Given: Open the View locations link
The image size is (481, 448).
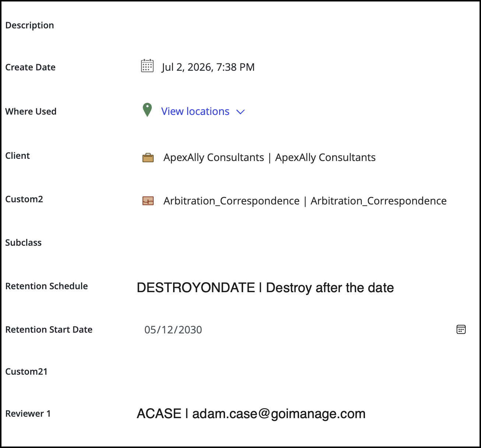Looking at the screenshot, I should coord(195,111).
